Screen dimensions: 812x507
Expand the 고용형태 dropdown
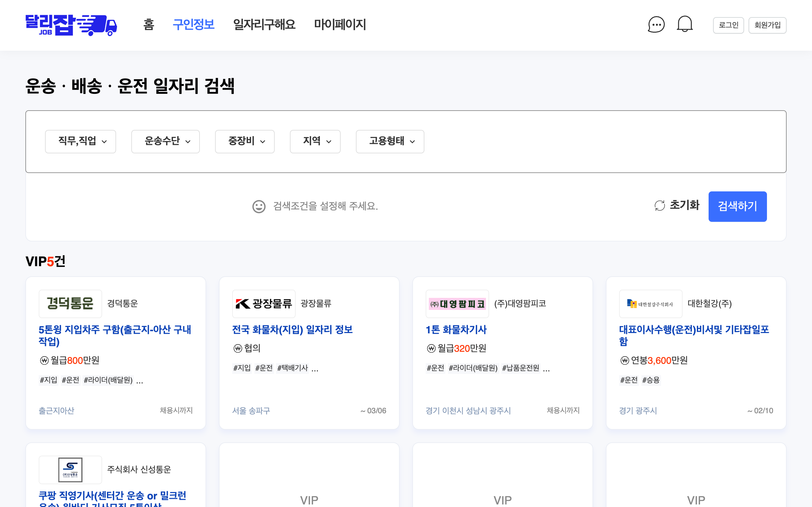coord(390,141)
